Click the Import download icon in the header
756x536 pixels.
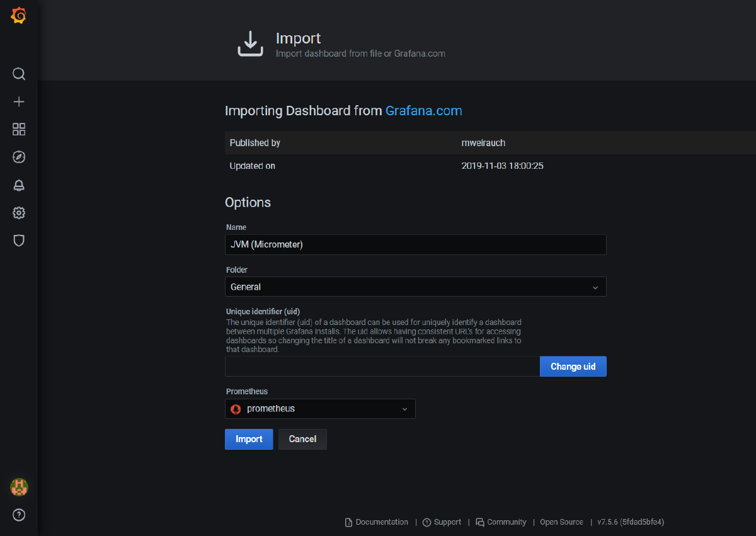click(x=250, y=43)
